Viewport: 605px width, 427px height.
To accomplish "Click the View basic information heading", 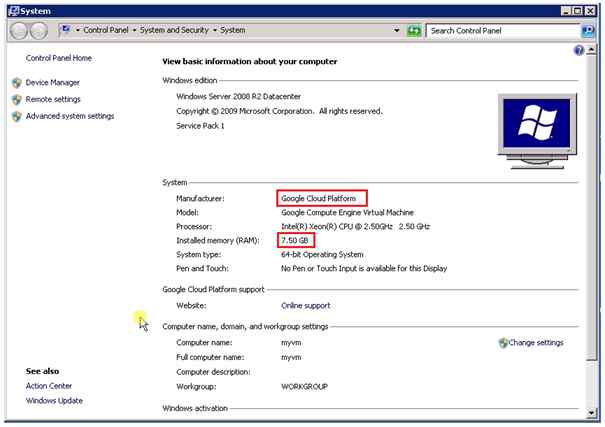I will click(x=250, y=61).
